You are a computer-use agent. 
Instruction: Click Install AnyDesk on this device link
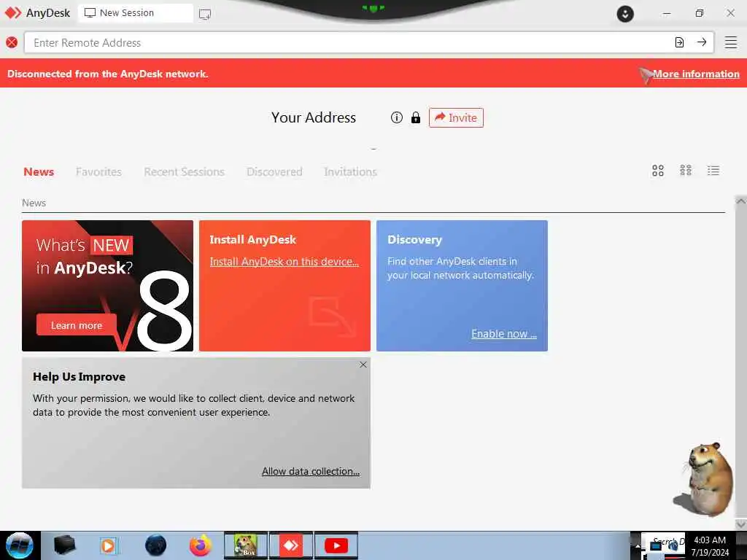point(284,262)
